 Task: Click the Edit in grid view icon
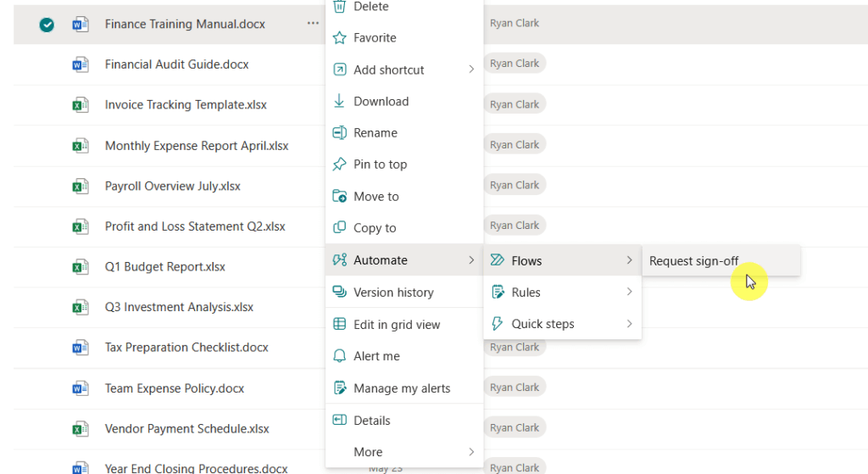click(x=339, y=324)
